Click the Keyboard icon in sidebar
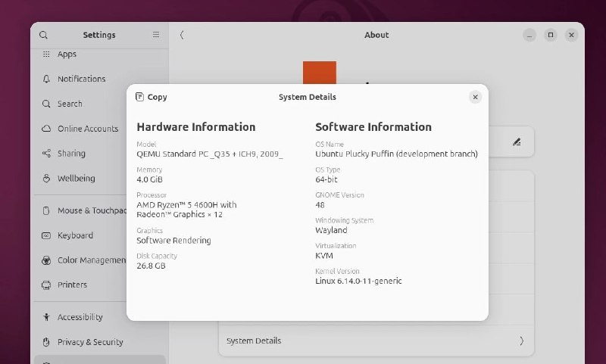606x364 pixels. tap(46, 235)
